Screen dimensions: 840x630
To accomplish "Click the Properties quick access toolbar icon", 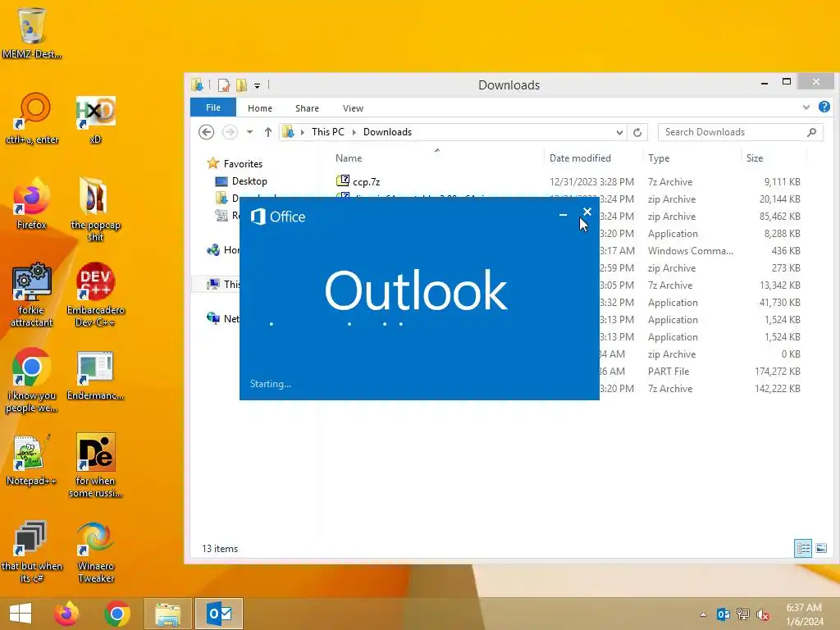I will pos(223,84).
